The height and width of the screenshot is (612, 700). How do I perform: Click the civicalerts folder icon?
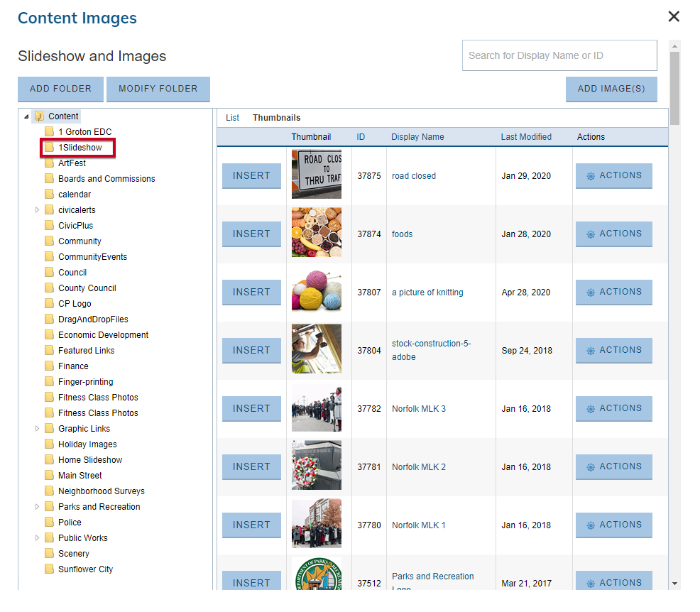click(x=49, y=210)
